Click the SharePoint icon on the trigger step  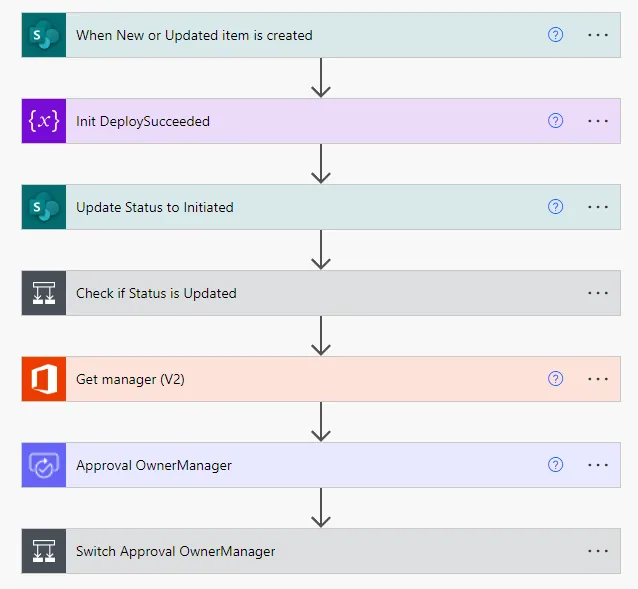[44, 35]
